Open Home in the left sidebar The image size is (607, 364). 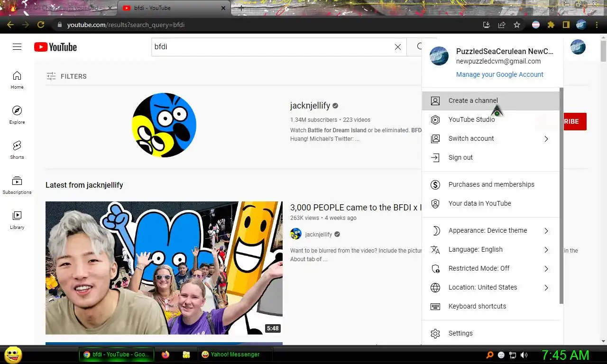pyautogui.click(x=17, y=80)
